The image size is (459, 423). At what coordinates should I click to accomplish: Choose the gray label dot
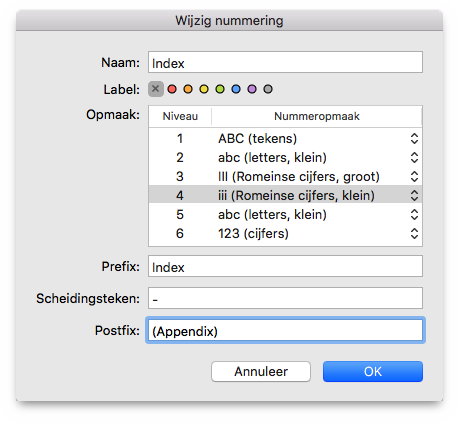click(268, 89)
